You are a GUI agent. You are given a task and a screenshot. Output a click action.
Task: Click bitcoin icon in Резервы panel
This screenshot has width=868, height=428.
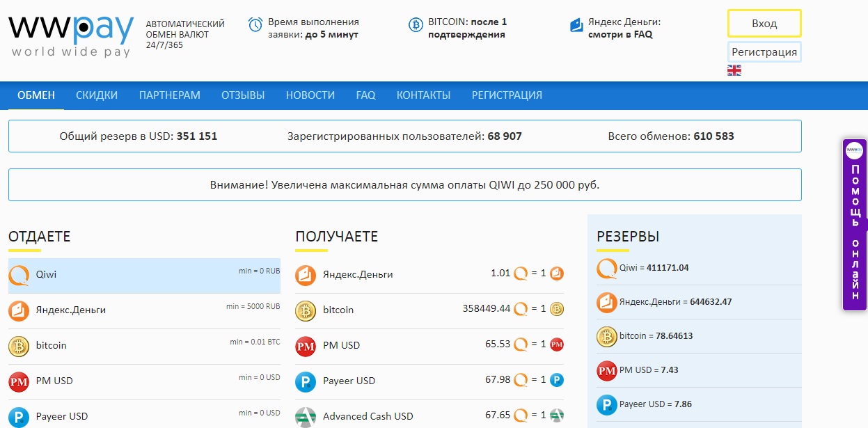tap(607, 337)
